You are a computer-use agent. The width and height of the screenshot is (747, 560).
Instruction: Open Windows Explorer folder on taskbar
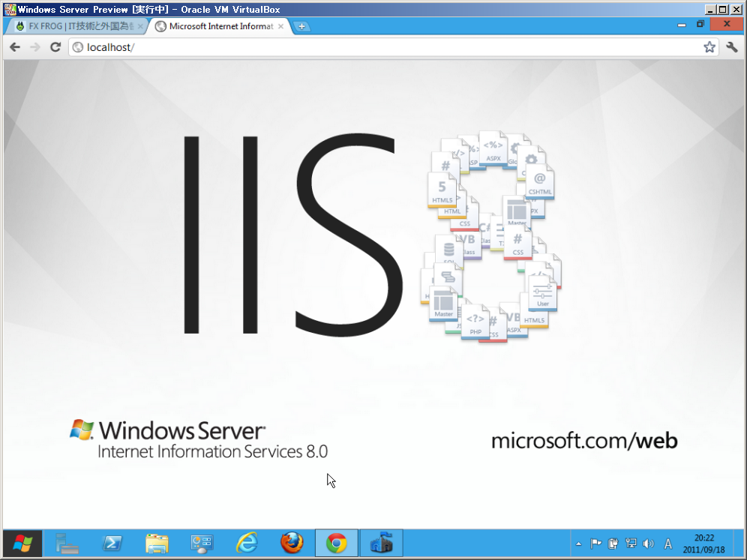pos(157,543)
